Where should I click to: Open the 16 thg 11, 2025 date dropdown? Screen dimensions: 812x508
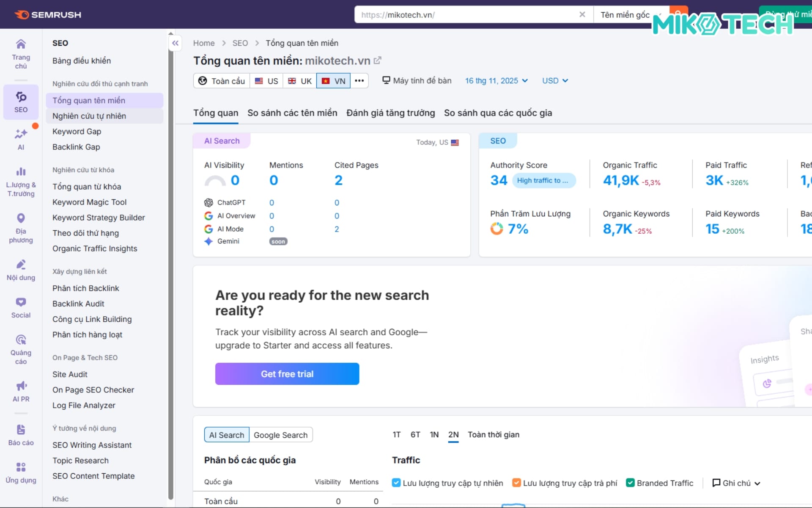[x=496, y=80]
